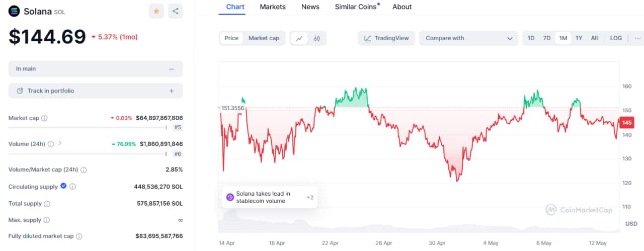Select the Price toggle
644x251 pixels.
coord(231,38)
